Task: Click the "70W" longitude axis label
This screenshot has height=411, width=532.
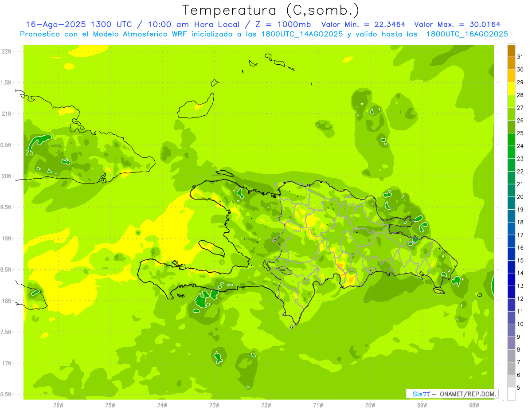Action: [370, 405]
